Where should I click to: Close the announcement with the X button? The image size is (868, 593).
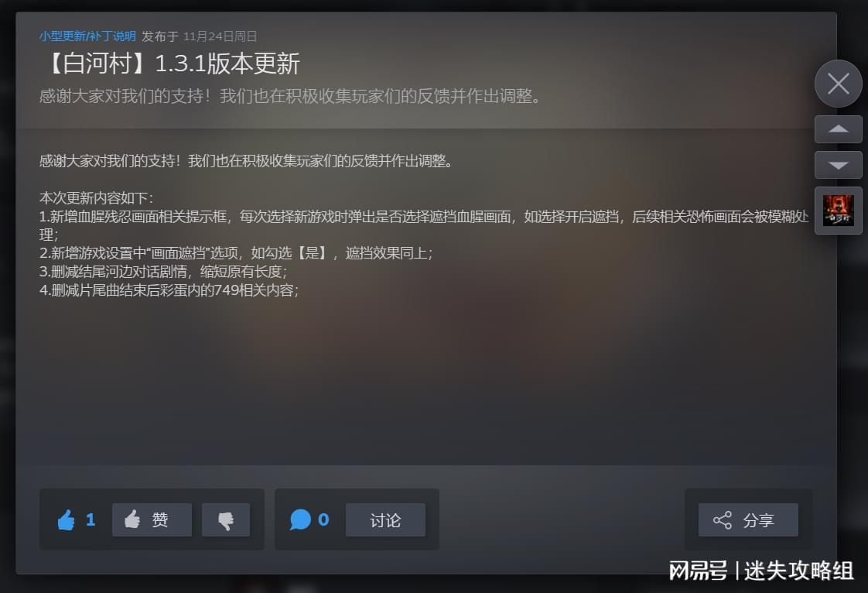[838, 84]
